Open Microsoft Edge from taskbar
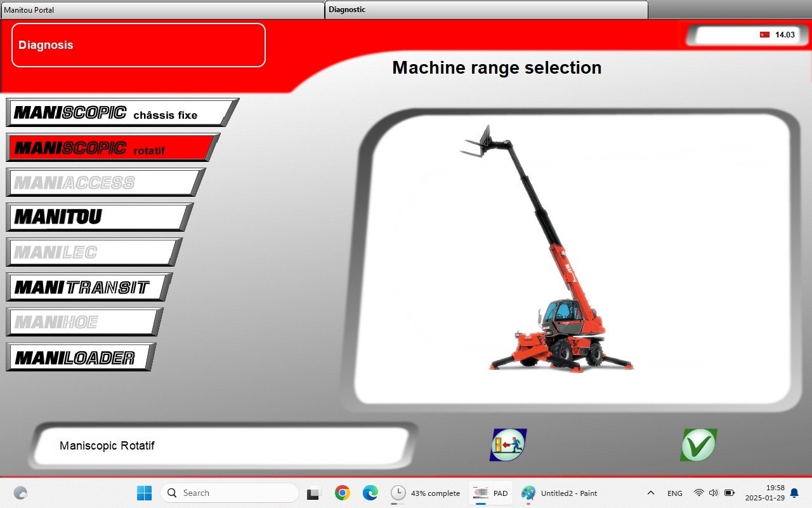 click(x=370, y=493)
